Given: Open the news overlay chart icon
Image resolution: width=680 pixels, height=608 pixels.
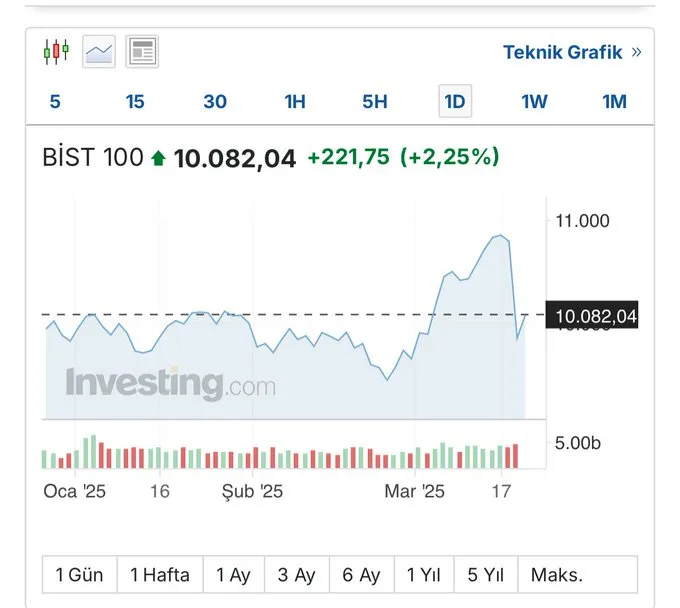Looking at the screenshot, I should pos(142,51).
